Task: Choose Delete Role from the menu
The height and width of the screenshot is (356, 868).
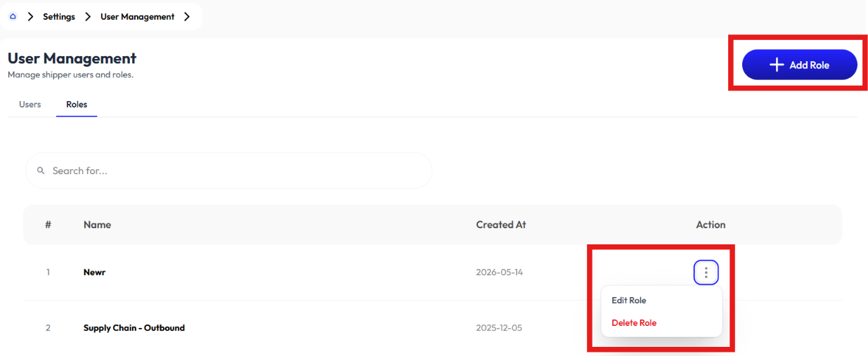Action: pos(634,323)
